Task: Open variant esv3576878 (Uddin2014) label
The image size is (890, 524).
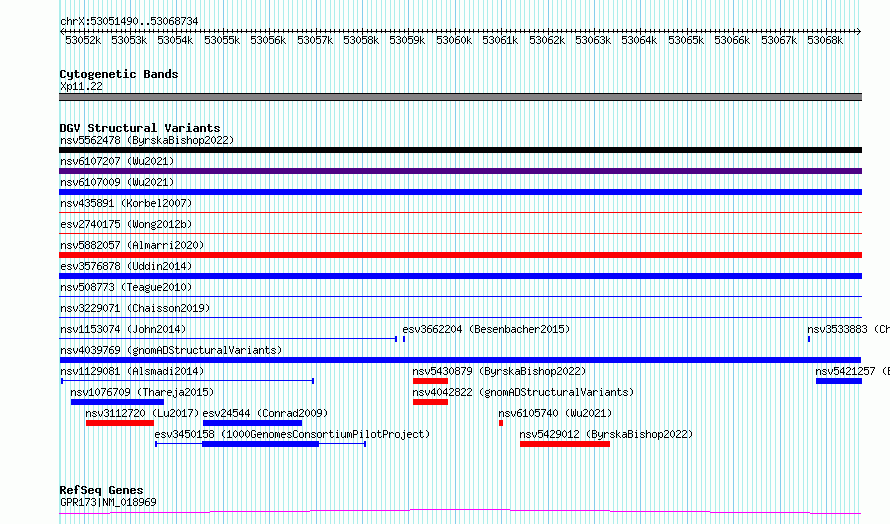Action: pyautogui.click(x=126, y=266)
